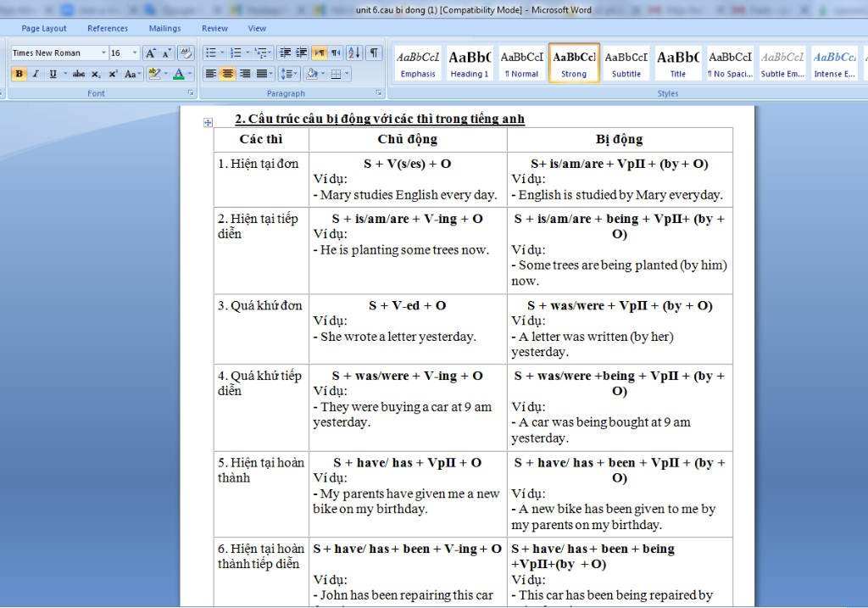This screenshot has height=608, width=868.
Task: Apply the Intense Emphasis style
Action: click(x=834, y=64)
